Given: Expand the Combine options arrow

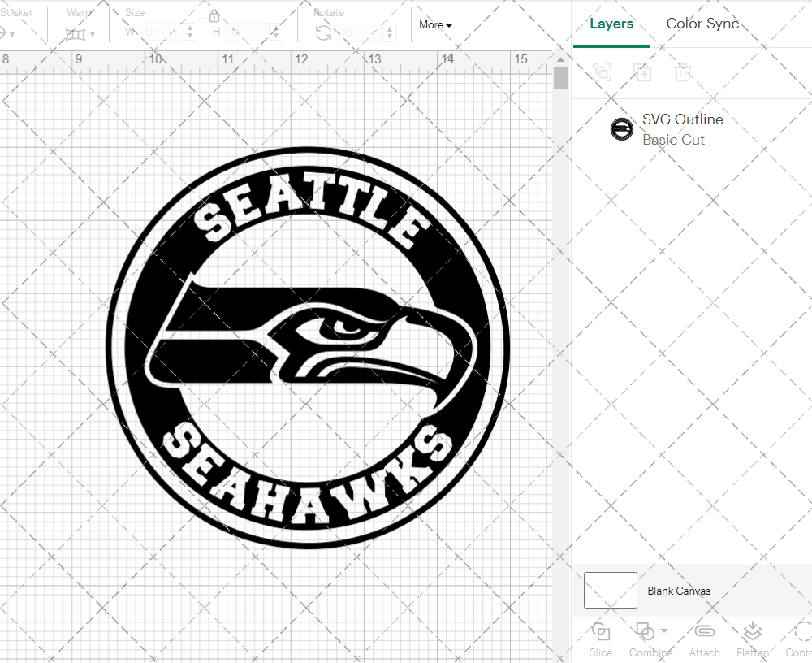Looking at the screenshot, I should point(664,630).
